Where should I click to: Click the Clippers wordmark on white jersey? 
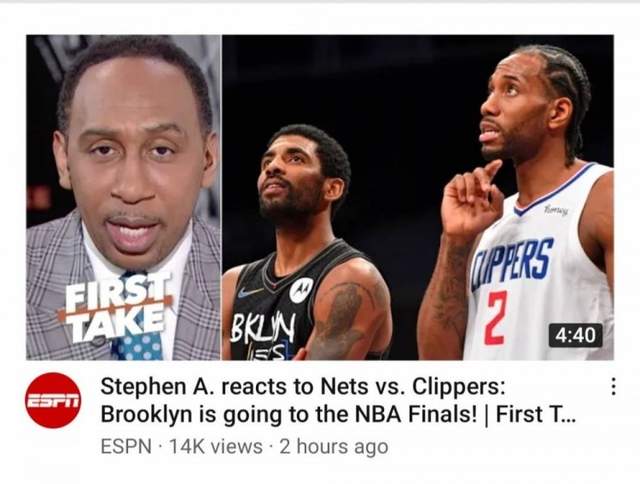click(513, 263)
